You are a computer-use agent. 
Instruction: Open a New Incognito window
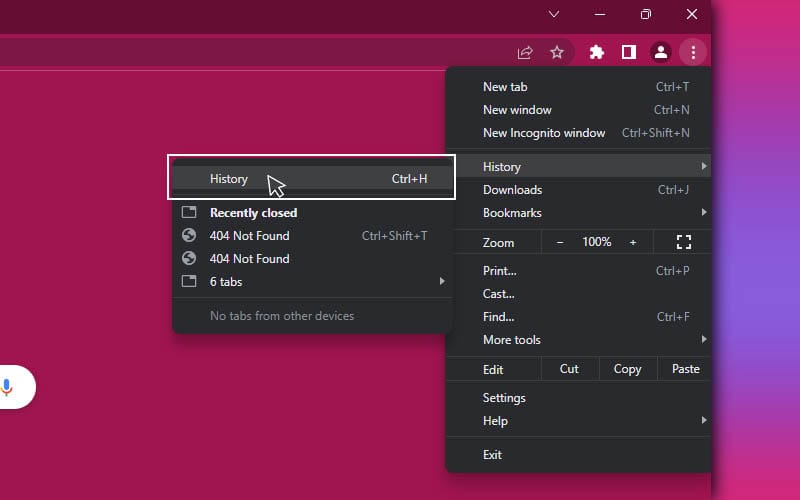click(544, 133)
